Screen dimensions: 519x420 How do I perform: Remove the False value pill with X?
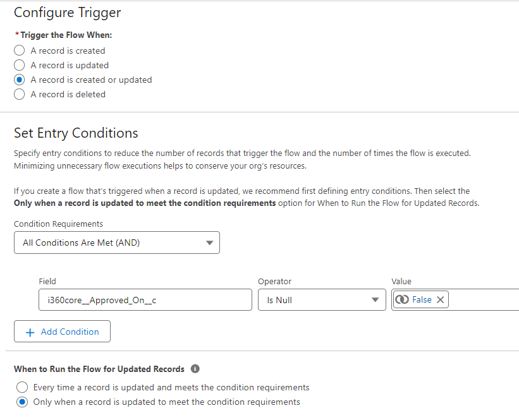coord(440,299)
